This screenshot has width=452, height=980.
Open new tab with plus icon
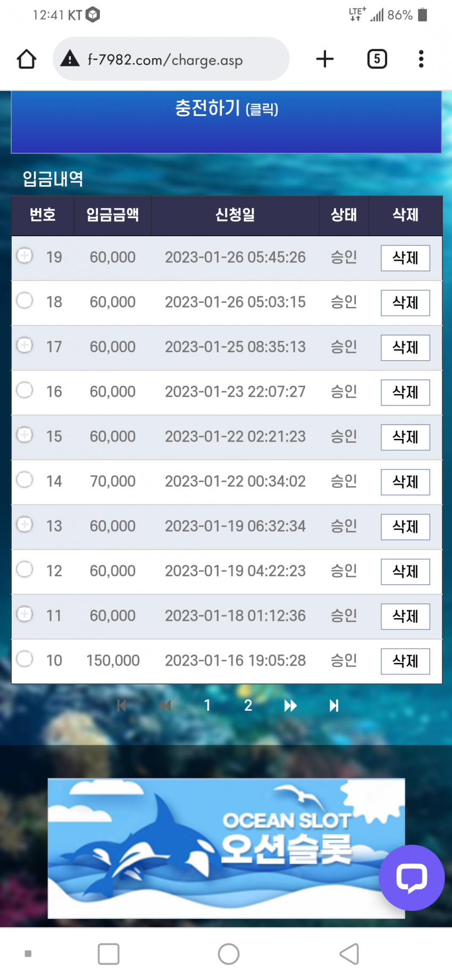point(324,59)
